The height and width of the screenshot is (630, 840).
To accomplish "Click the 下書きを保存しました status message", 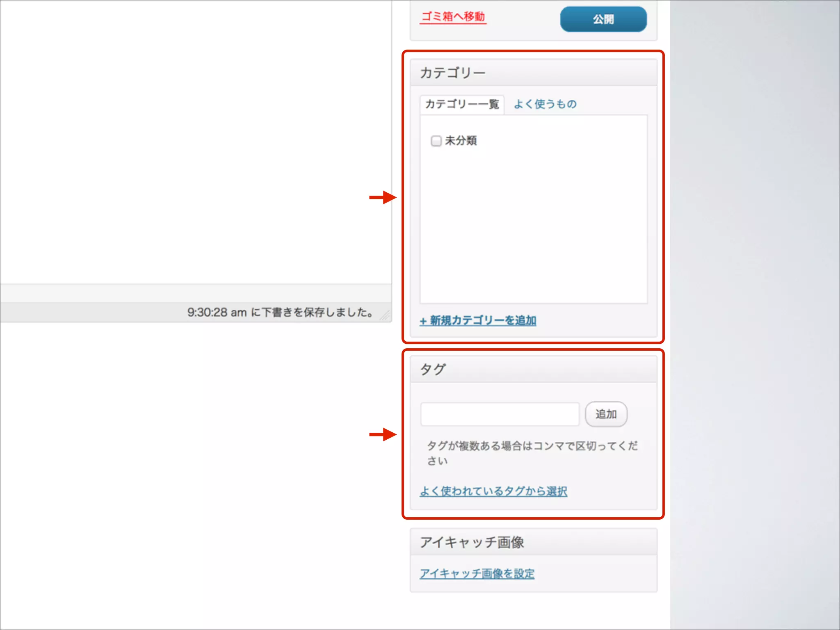I will 280,313.
